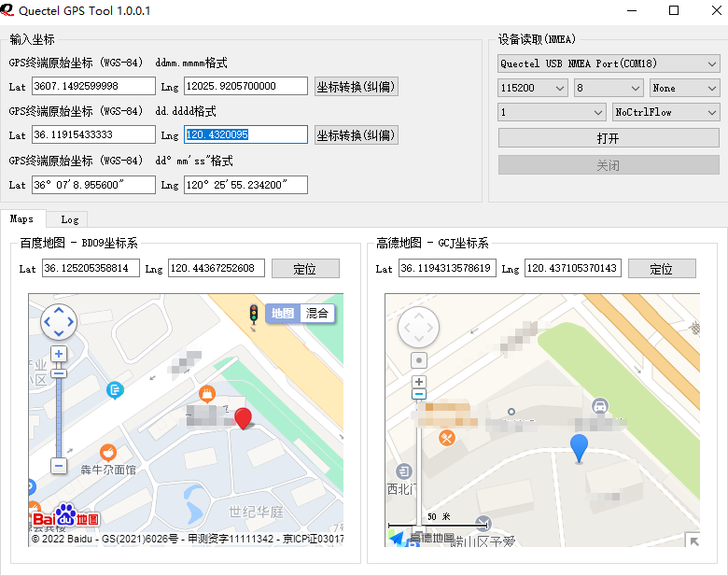Maximize the Quectel GPS Tool window
Image resolution: width=728 pixels, height=576 pixels.
[674, 10]
